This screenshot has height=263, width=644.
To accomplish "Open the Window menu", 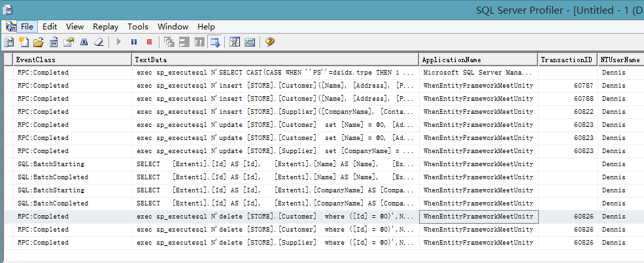I will [173, 27].
